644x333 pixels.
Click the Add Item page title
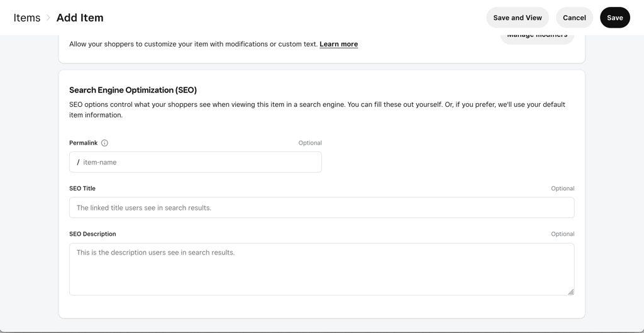[80, 18]
